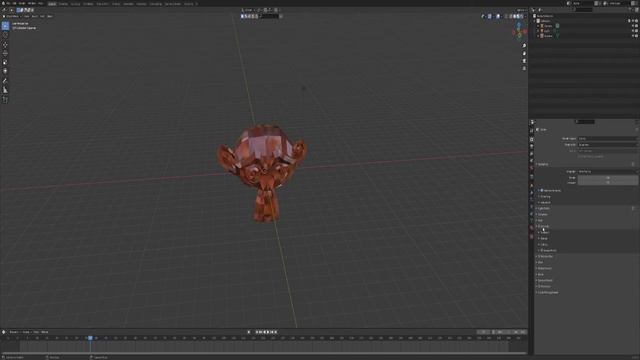Toggle Collection visibility eye in outliner
Image resolution: width=640 pixels, height=360 pixels.
[633, 21]
